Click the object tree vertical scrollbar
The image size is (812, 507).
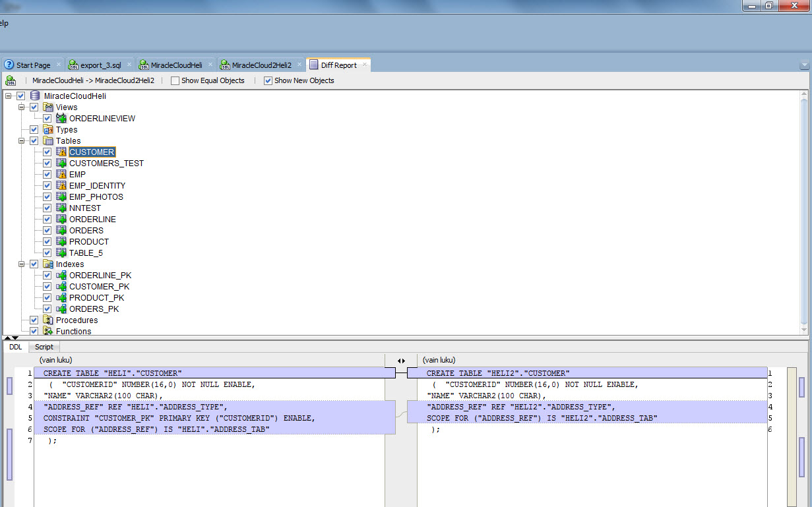point(803,212)
